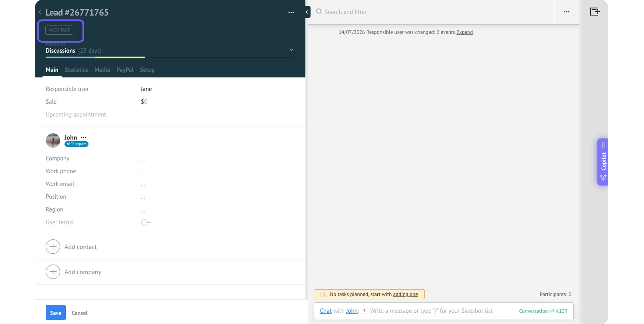The width and height of the screenshot is (644, 324).
Task: Open John's contact three-dot menu
Action: 83,137
